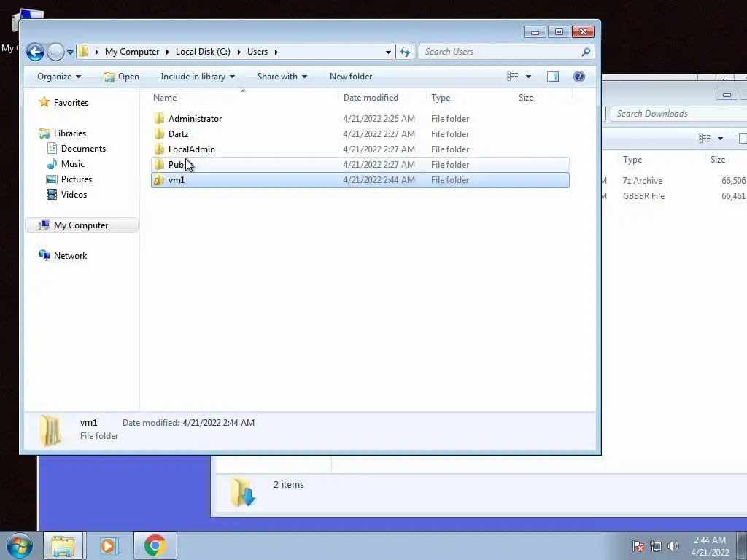Click the folder icon in address bar
Image resolution: width=747 pixels, height=560 pixels.
tap(84, 52)
